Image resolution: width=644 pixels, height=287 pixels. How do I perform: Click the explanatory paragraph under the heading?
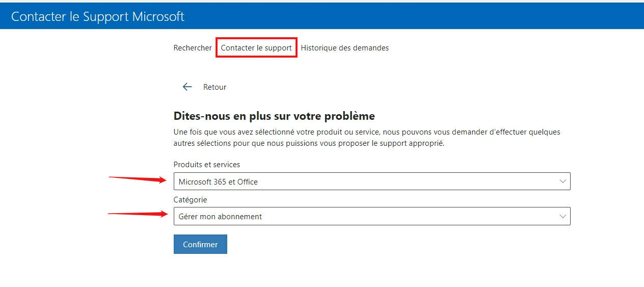pos(367,138)
